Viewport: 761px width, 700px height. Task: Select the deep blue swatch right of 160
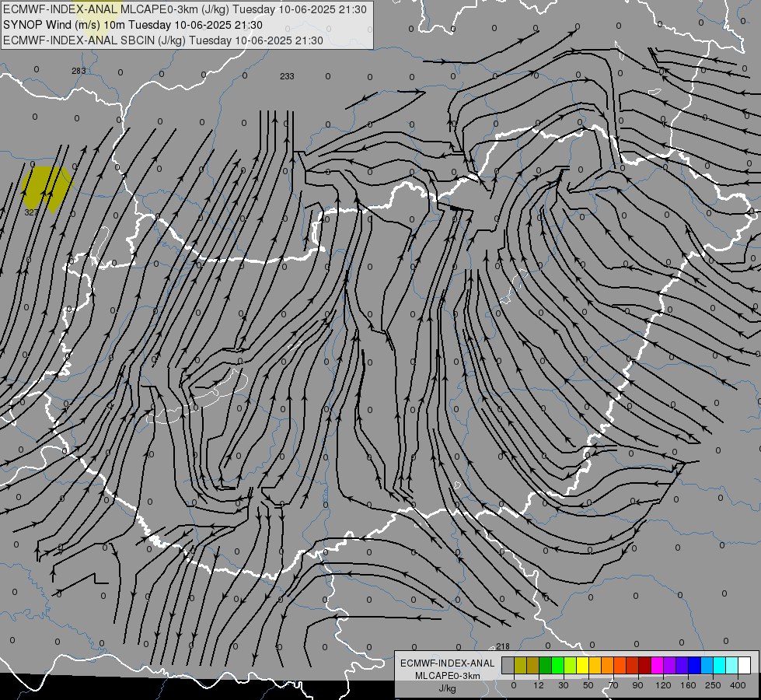tap(694, 665)
